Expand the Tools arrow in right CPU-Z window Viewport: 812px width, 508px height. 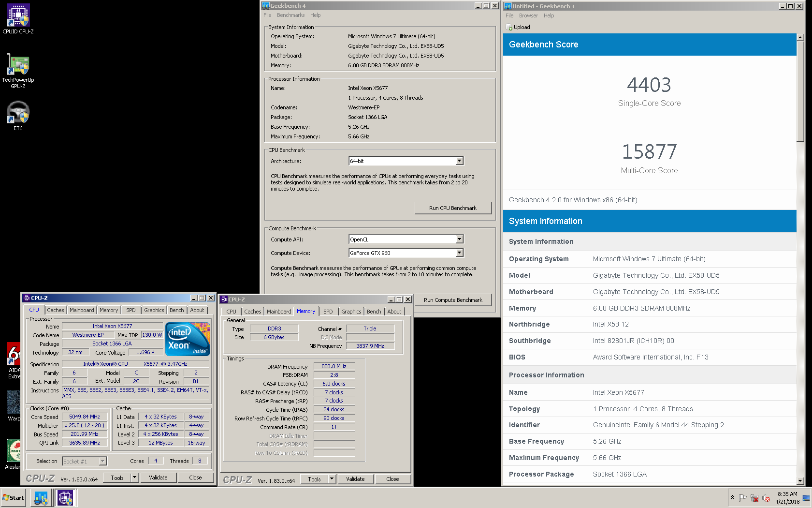[332, 479]
